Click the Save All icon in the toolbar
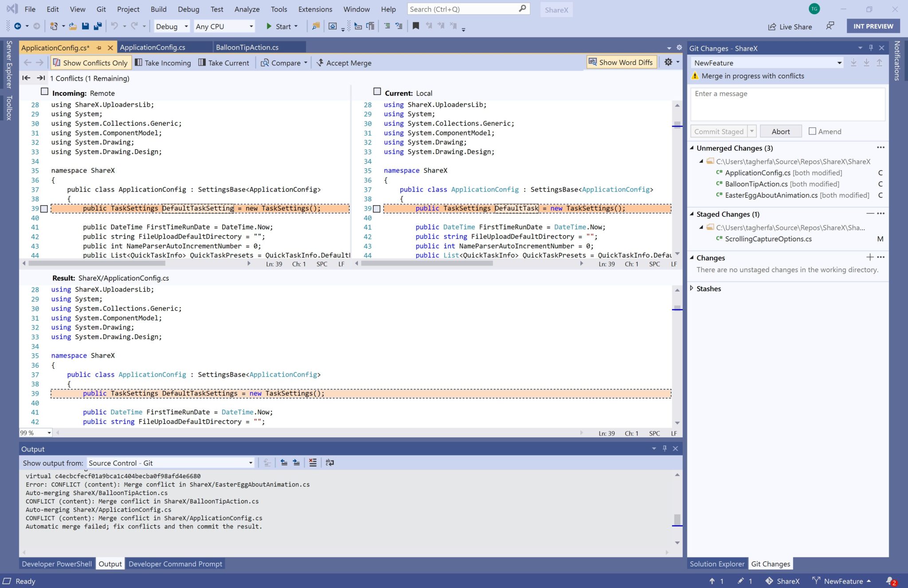The width and height of the screenshot is (908, 588). pos(97,26)
